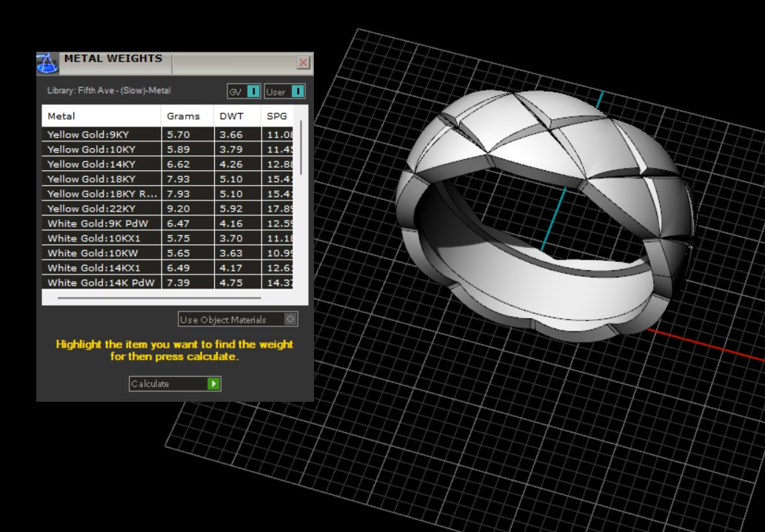Click the Grams column header

click(x=187, y=116)
